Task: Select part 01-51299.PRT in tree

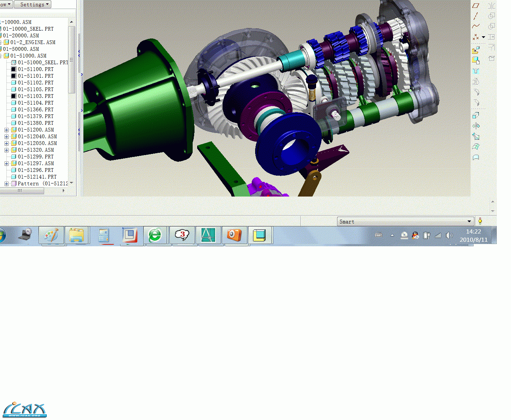Action: pos(36,157)
